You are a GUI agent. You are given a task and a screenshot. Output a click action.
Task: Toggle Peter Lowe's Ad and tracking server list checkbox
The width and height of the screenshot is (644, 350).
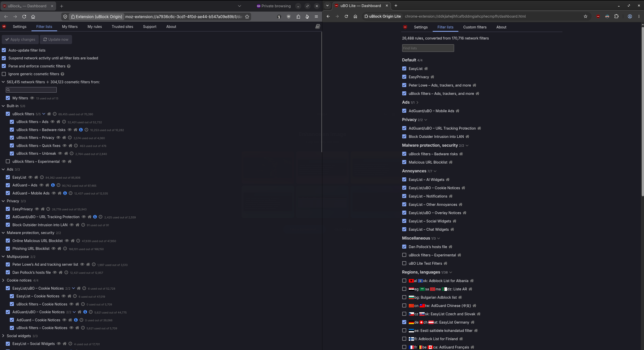8,264
